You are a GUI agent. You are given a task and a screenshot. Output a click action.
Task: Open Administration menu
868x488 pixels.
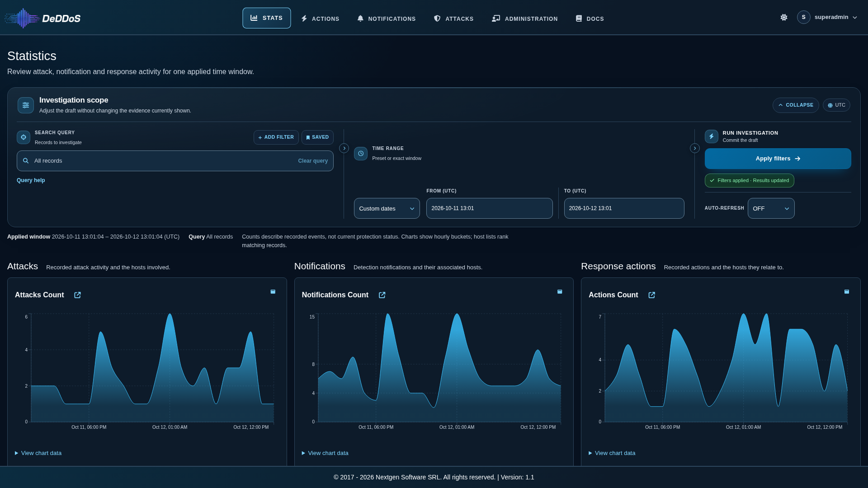(525, 19)
